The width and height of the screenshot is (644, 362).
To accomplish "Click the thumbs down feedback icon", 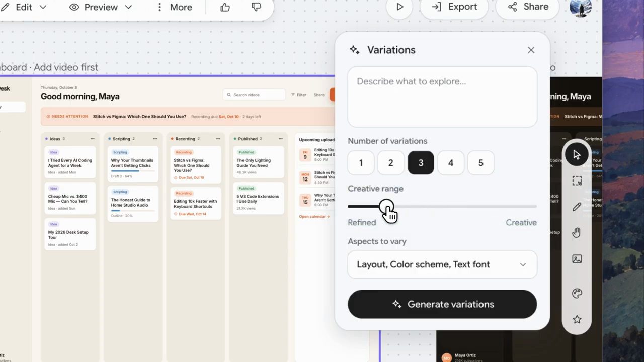I will [x=256, y=7].
